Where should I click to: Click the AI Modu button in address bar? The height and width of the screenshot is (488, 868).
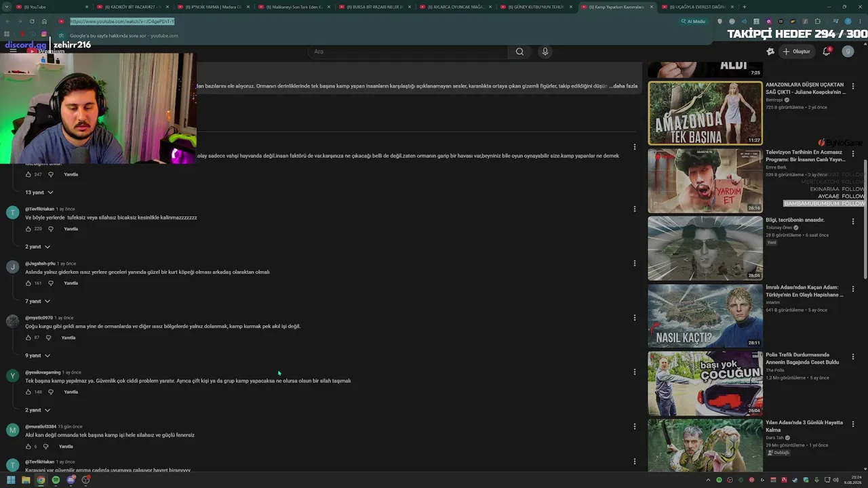coord(693,21)
